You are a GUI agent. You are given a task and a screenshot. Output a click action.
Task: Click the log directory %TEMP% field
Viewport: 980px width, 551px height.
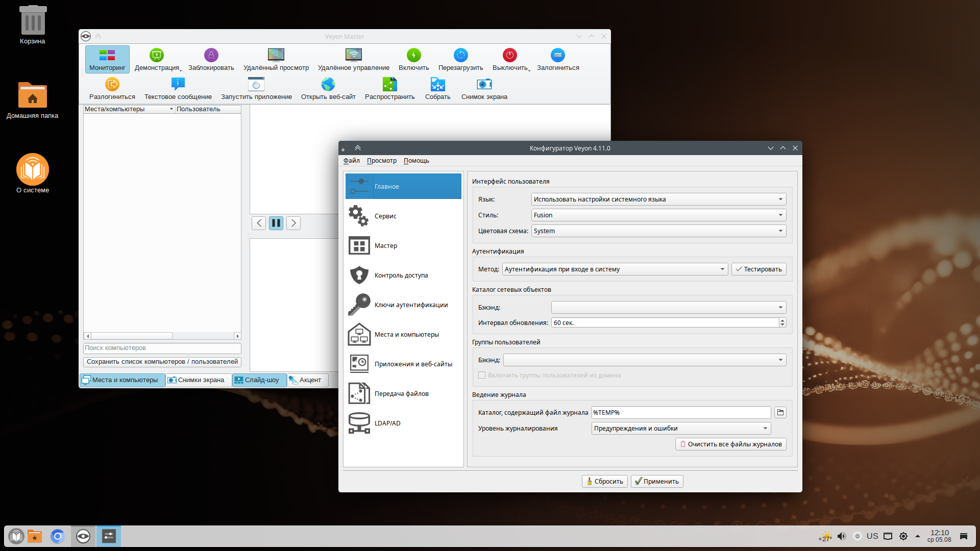pyautogui.click(x=681, y=413)
